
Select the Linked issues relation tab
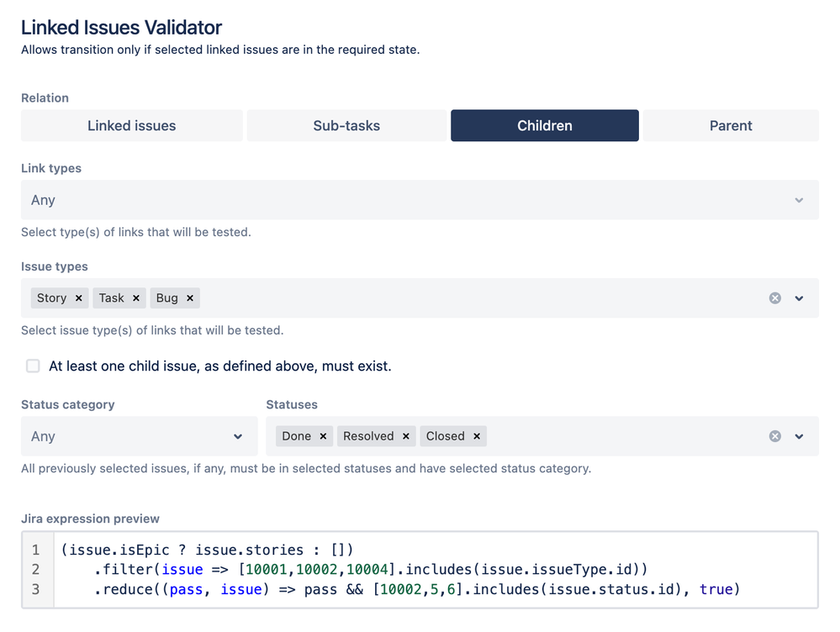(x=132, y=126)
